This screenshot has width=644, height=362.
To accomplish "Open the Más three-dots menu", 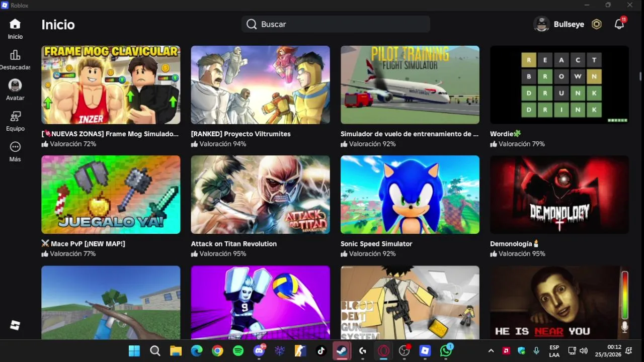I will (x=15, y=147).
